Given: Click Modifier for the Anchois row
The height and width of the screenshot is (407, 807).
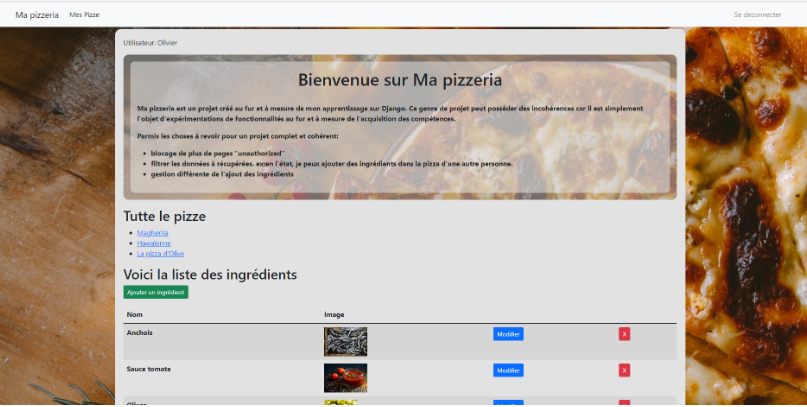Looking at the screenshot, I should click(508, 334).
